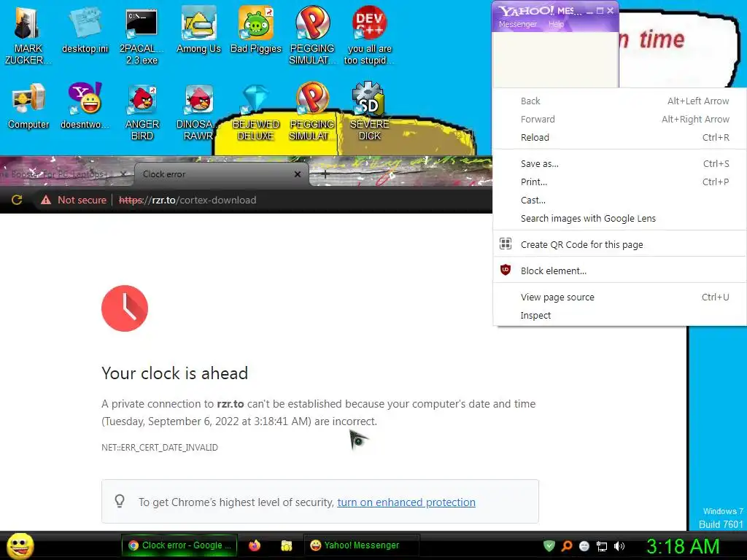Open the DEV C++ 'you all are too stupid' icon
The height and width of the screenshot is (560, 747).
[x=369, y=35]
